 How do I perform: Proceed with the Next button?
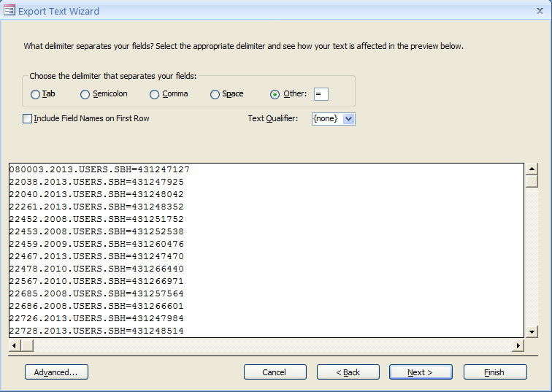(421, 372)
